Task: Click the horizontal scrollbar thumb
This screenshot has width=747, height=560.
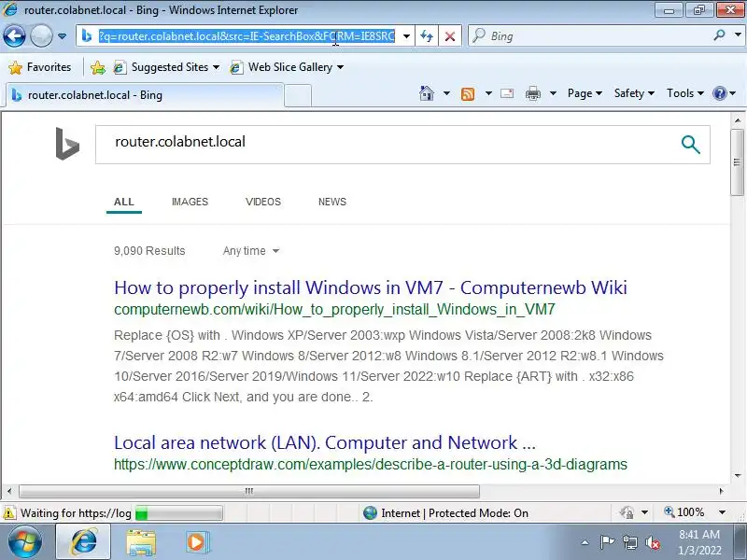Action: click(x=249, y=491)
